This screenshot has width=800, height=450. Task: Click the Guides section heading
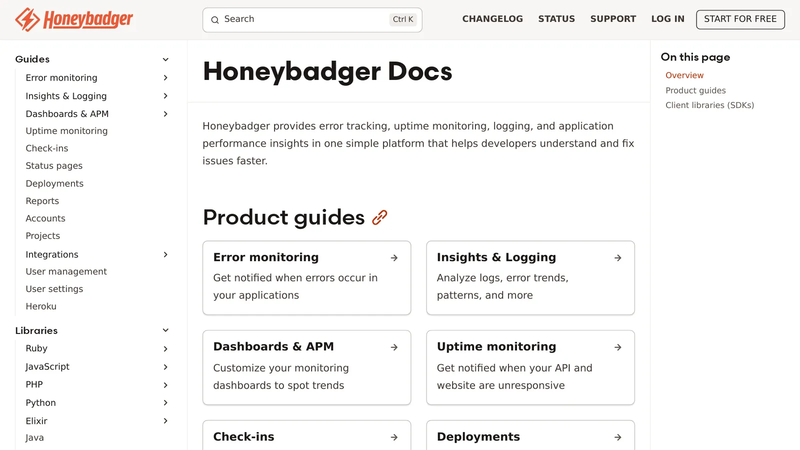[32, 59]
